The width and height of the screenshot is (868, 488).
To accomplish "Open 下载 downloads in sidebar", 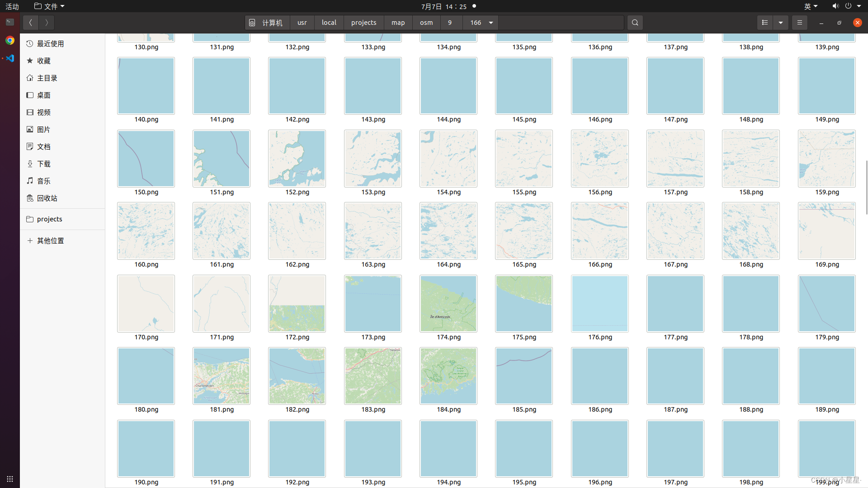I will point(62,164).
